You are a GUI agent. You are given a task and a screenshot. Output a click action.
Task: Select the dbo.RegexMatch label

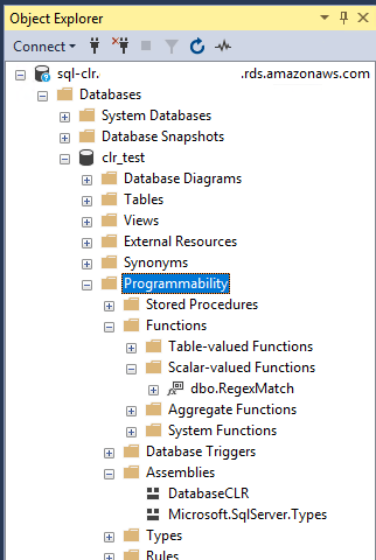(242, 389)
